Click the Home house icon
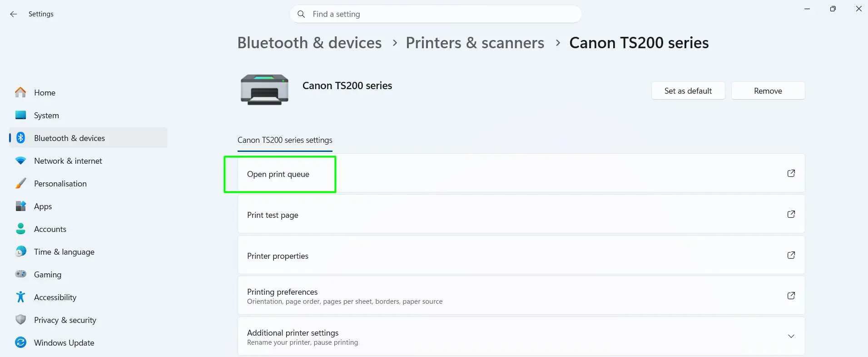868x357 pixels. [20, 92]
